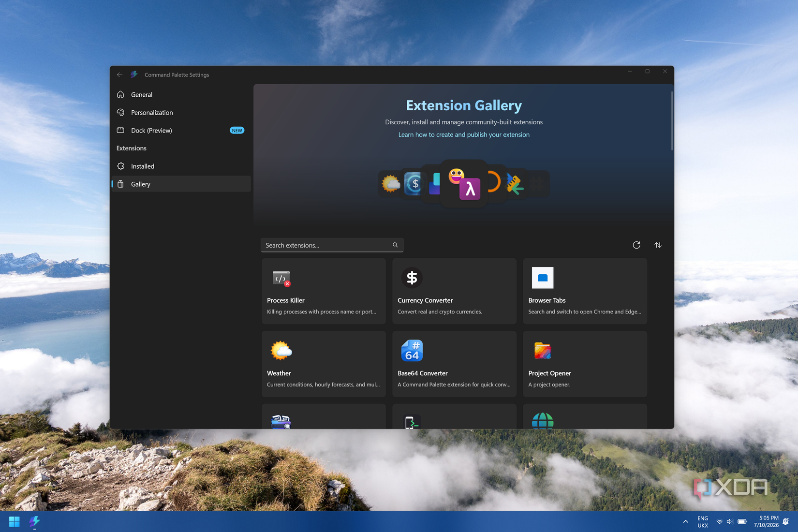Click the green globe icon card in bottom row

click(585, 416)
